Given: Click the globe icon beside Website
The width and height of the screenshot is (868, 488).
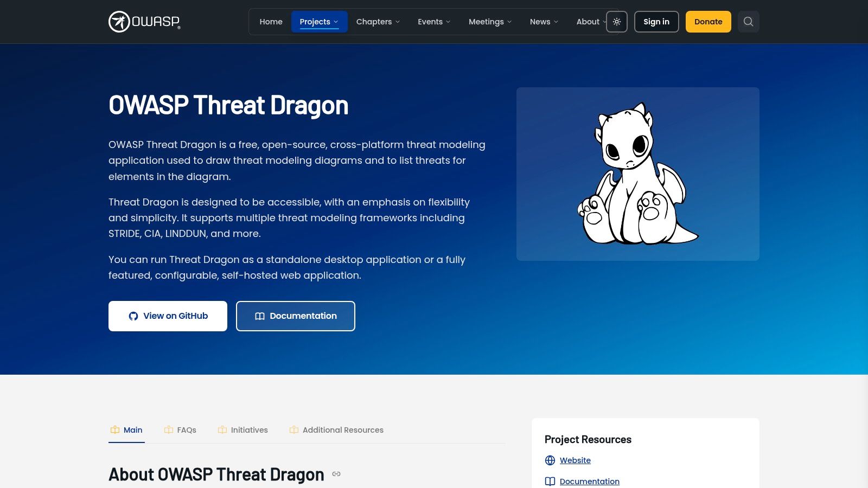Looking at the screenshot, I should tap(550, 460).
